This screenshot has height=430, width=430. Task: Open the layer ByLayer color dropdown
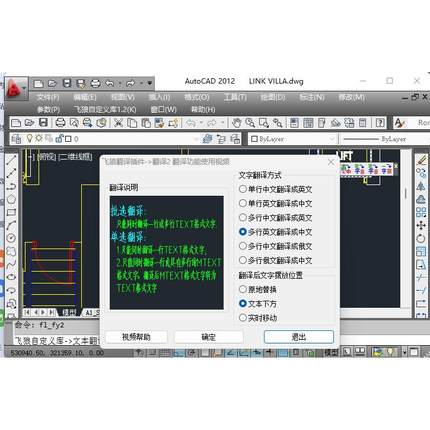pyautogui.click(x=293, y=139)
